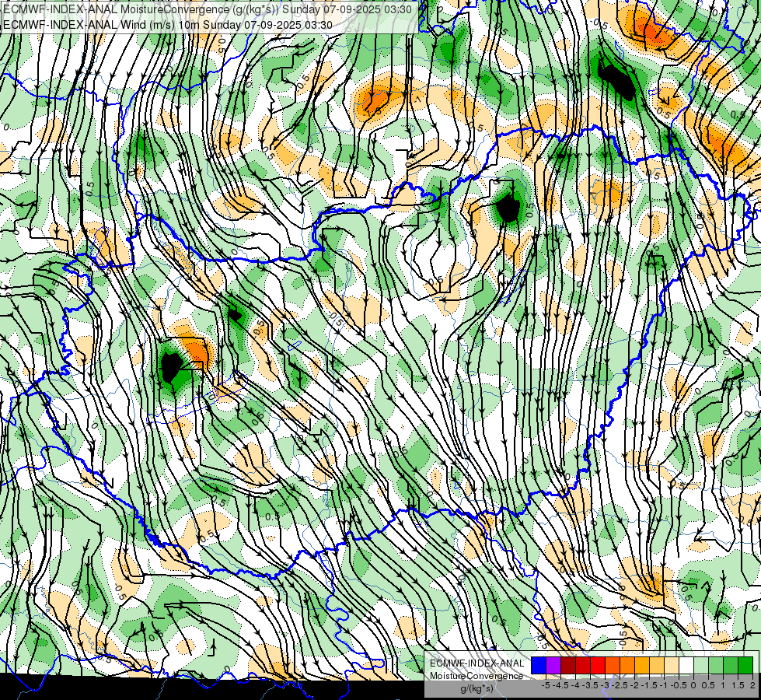Pick the bright red swatch between -3.5 and -3

(x=598, y=665)
